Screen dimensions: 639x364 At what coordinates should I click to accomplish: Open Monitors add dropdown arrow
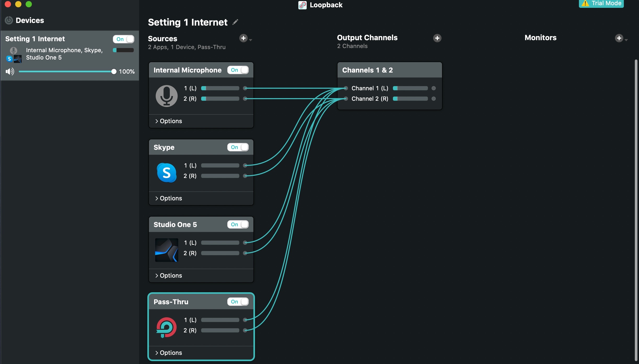(x=626, y=40)
